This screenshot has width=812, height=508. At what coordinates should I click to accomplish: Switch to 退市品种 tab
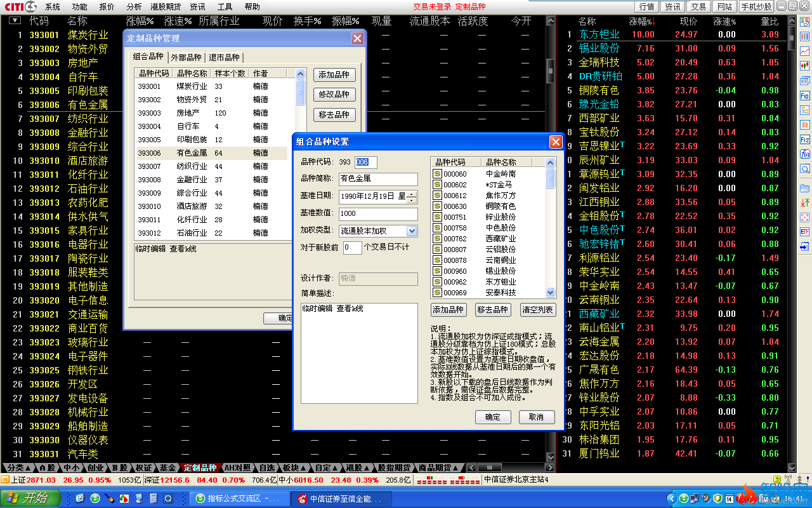coord(224,58)
